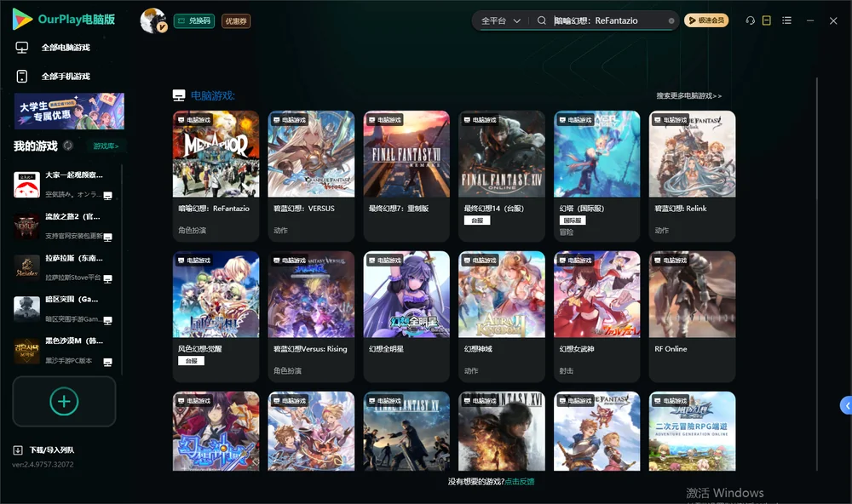Open the Final Fantasy VII Remake cover

(x=406, y=154)
